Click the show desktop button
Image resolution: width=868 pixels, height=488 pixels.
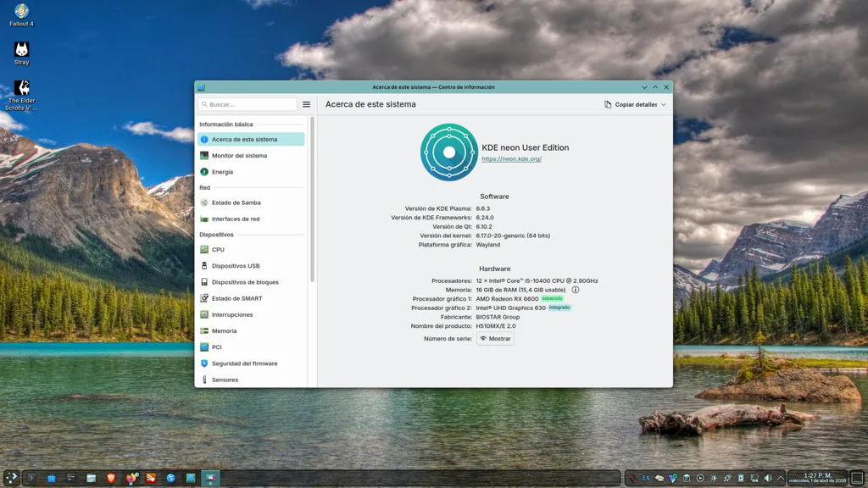coord(857,478)
